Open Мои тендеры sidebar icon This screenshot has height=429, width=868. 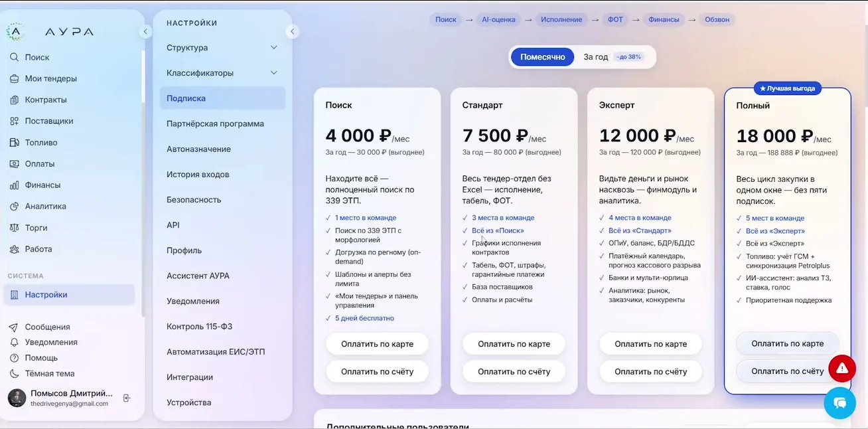click(x=14, y=78)
